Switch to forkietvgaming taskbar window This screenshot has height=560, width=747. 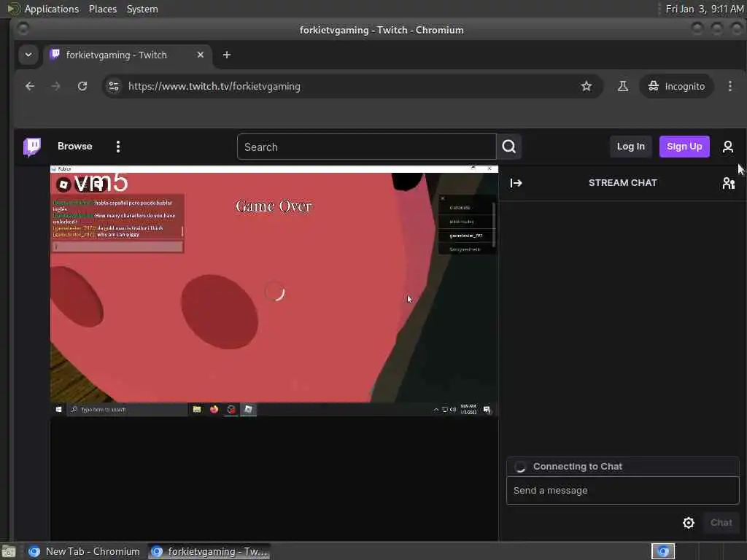pyautogui.click(x=209, y=551)
